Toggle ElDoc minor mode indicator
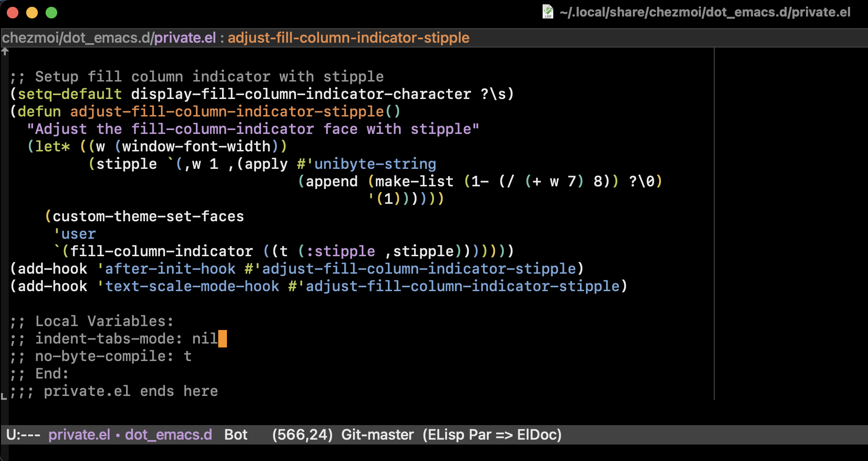868x461 pixels. coord(537,434)
